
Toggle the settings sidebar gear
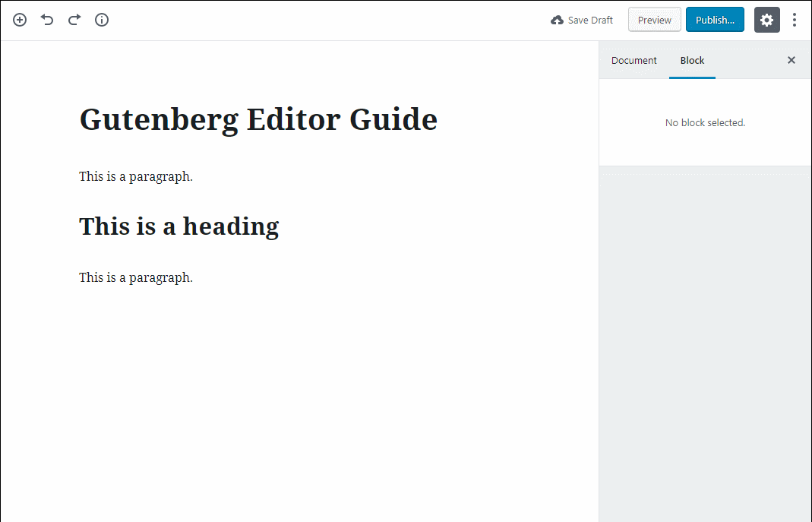767,20
